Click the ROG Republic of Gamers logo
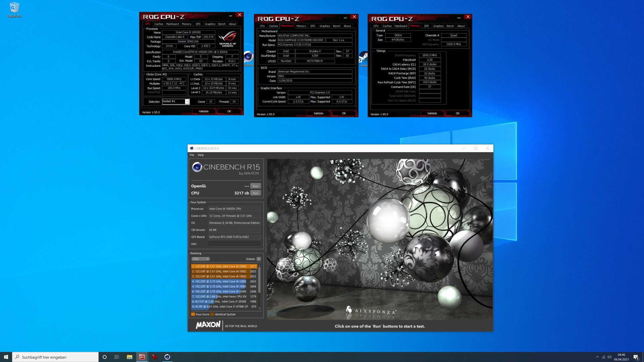The height and width of the screenshot is (362, 644). (x=227, y=39)
